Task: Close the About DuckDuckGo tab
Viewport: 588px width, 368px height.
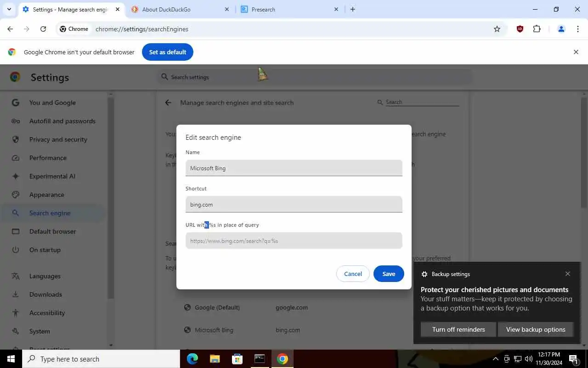Action: [x=227, y=9]
